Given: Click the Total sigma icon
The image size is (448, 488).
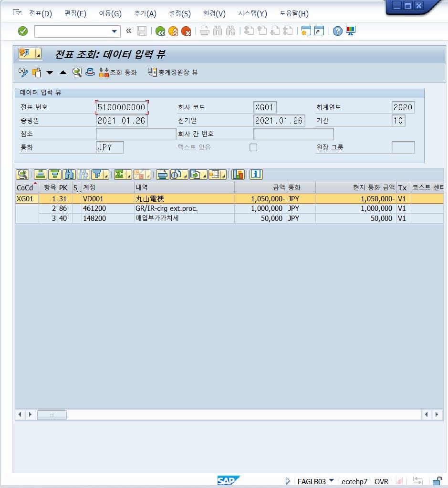Looking at the screenshot, I should coord(120,174).
